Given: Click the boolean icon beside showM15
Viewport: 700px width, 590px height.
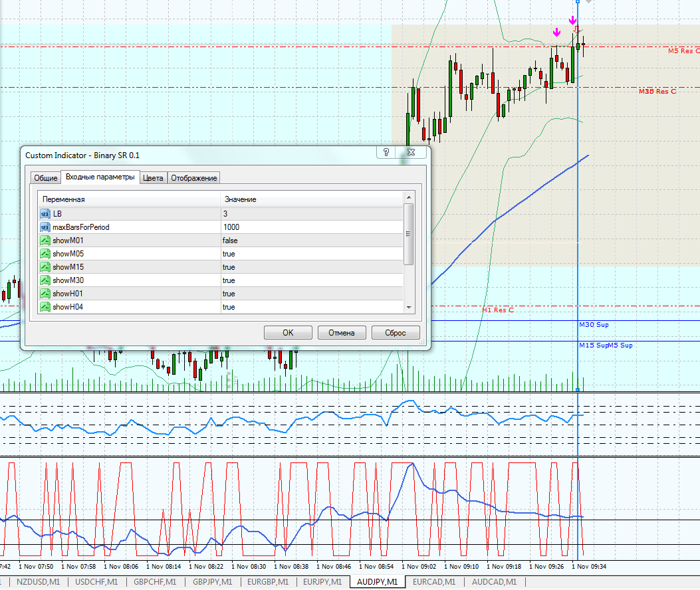Looking at the screenshot, I should [45, 267].
